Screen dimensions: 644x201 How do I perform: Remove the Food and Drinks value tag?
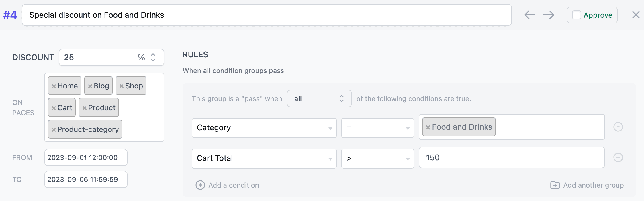[428, 127]
